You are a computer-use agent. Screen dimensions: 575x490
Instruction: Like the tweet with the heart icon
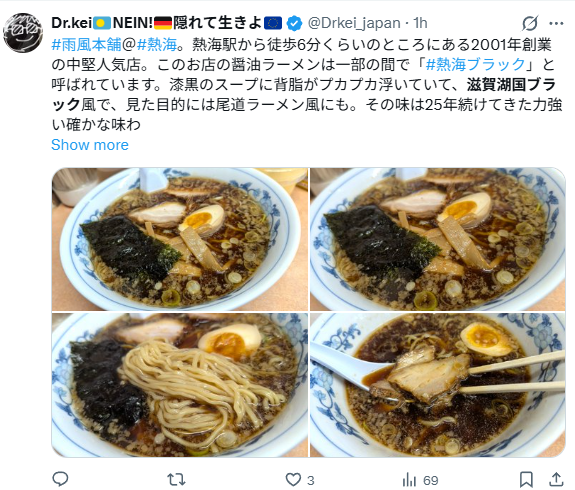(x=293, y=480)
